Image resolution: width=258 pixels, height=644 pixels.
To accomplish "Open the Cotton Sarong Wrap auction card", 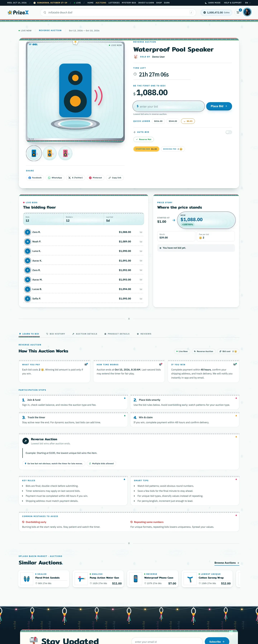I will (x=207, y=579).
